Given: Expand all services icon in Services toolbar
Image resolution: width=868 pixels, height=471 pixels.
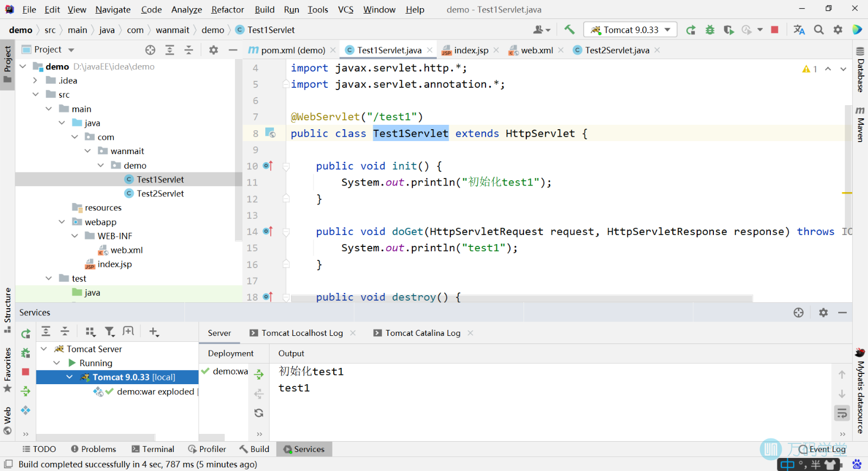Looking at the screenshot, I should (46, 332).
